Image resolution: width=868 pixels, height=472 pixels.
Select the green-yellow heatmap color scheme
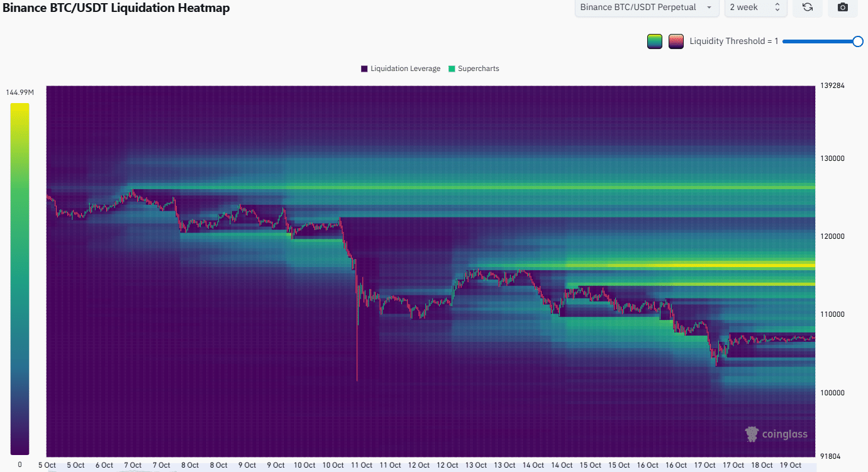pyautogui.click(x=655, y=41)
